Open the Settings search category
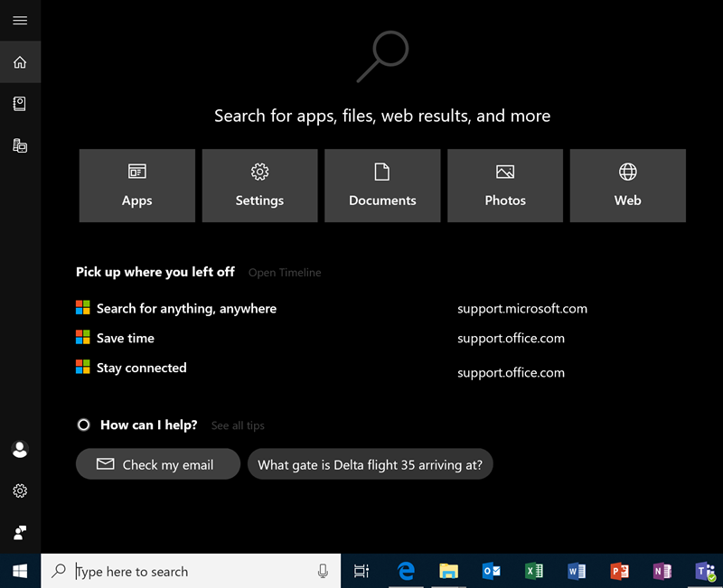 tap(259, 185)
